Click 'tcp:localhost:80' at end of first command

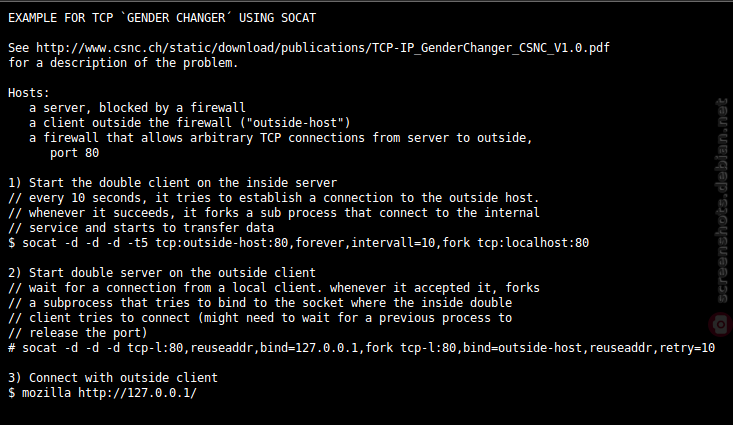(x=533, y=243)
